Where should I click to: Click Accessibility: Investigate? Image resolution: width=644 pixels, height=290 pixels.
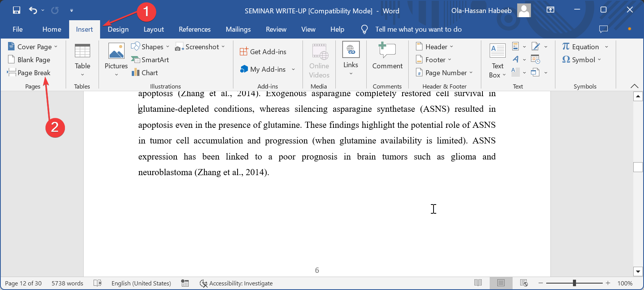click(x=236, y=283)
